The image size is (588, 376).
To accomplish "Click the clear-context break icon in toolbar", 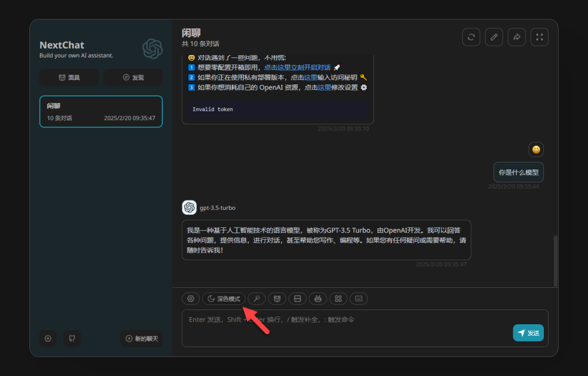I will tap(297, 299).
